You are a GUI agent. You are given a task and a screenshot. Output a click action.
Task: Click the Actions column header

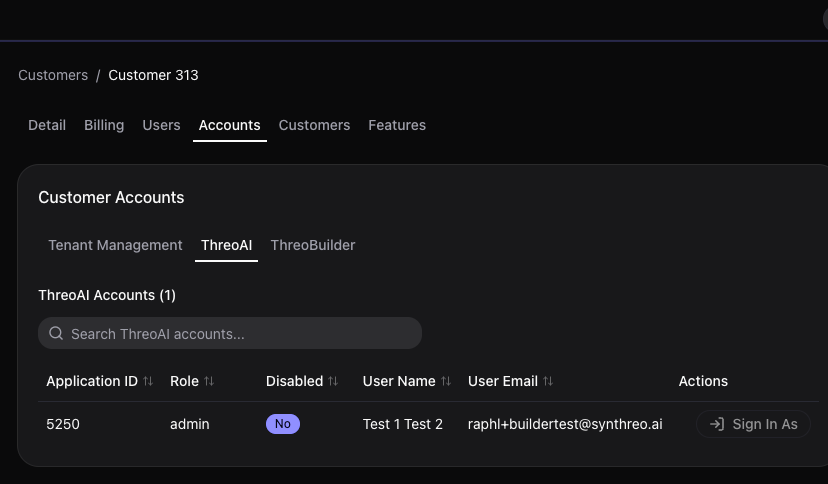pos(703,381)
